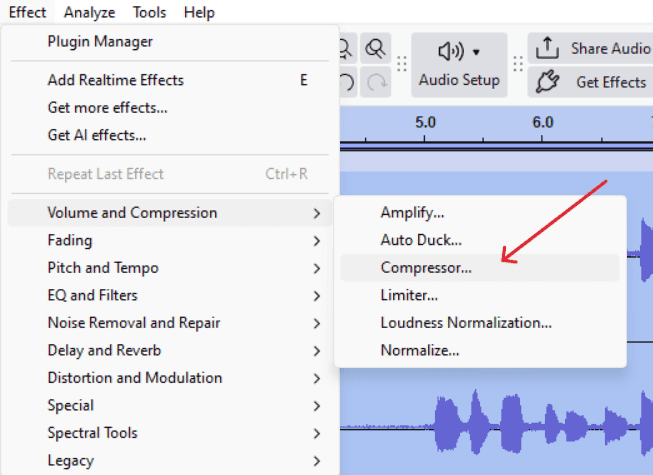Click the Get Effects plug icon
The width and height of the screenshot is (653, 475).
[x=547, y=82]
